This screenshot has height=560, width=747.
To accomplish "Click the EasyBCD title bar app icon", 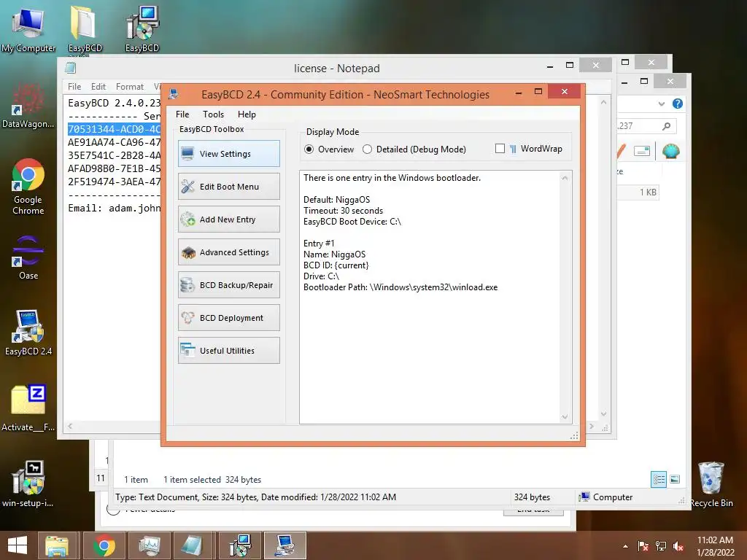I will (x=174, y=94).
